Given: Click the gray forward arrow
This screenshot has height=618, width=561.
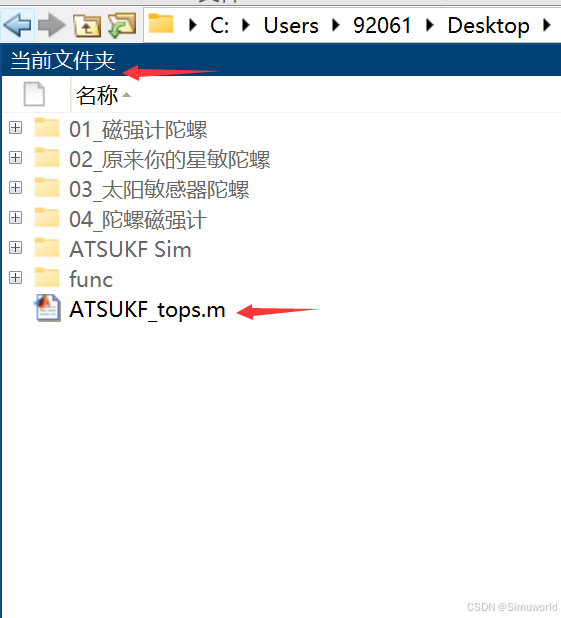Looking at the screenshot, I should (x=52, y=25).
